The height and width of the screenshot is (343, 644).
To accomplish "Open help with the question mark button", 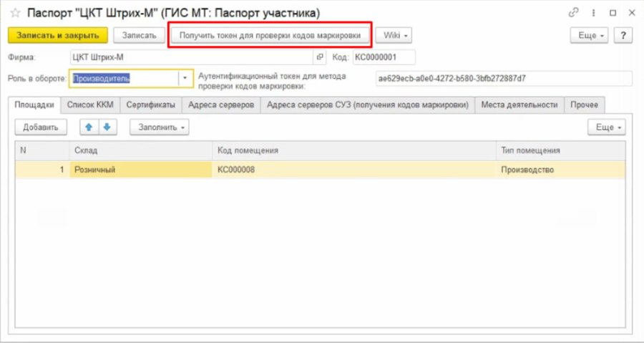I will 623,35.
